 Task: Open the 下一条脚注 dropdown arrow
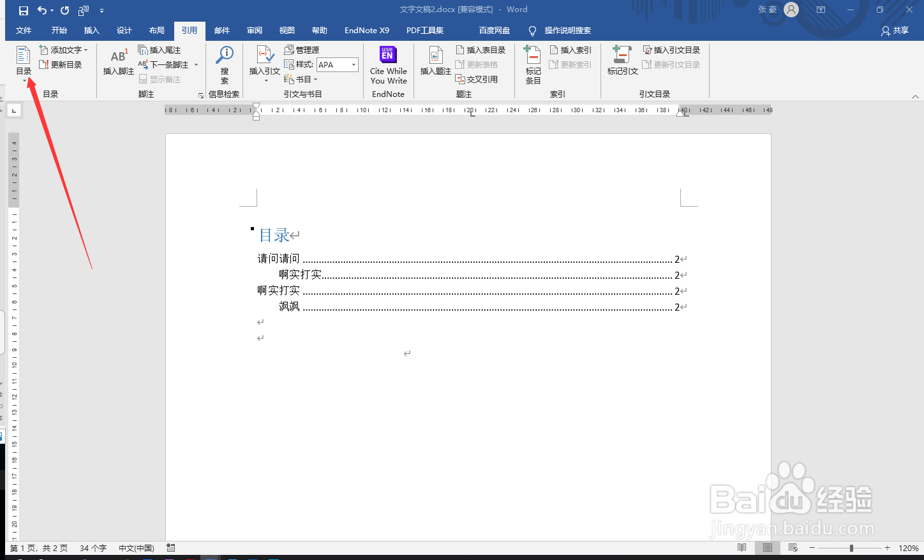[x=196, y=64]
